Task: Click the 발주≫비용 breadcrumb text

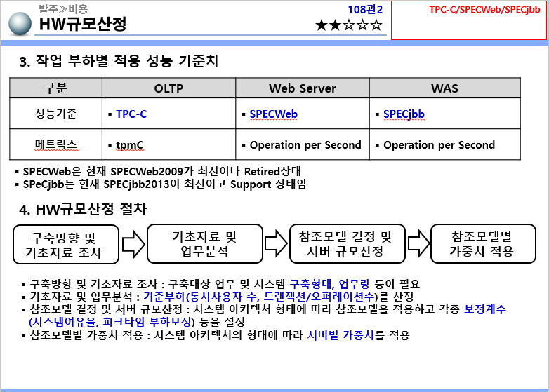Action: [63, 8]
